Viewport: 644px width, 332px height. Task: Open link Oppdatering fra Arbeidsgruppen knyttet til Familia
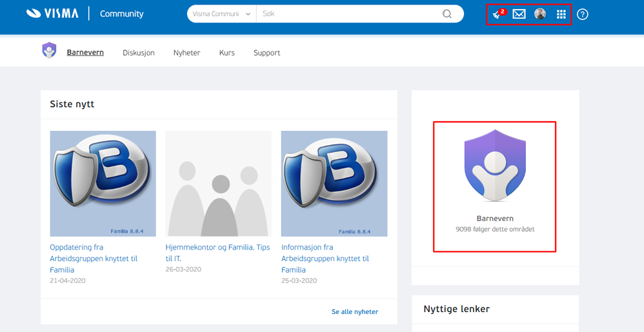coord(94,259)
